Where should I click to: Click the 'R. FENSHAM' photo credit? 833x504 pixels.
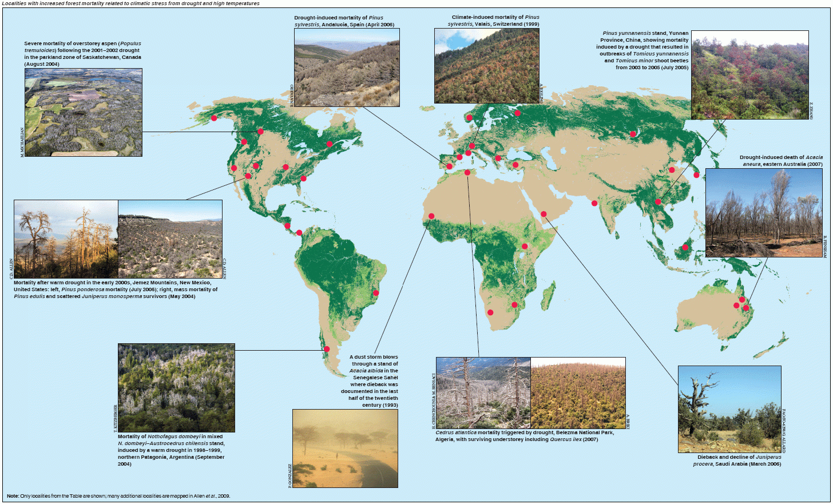coord(826,245)
